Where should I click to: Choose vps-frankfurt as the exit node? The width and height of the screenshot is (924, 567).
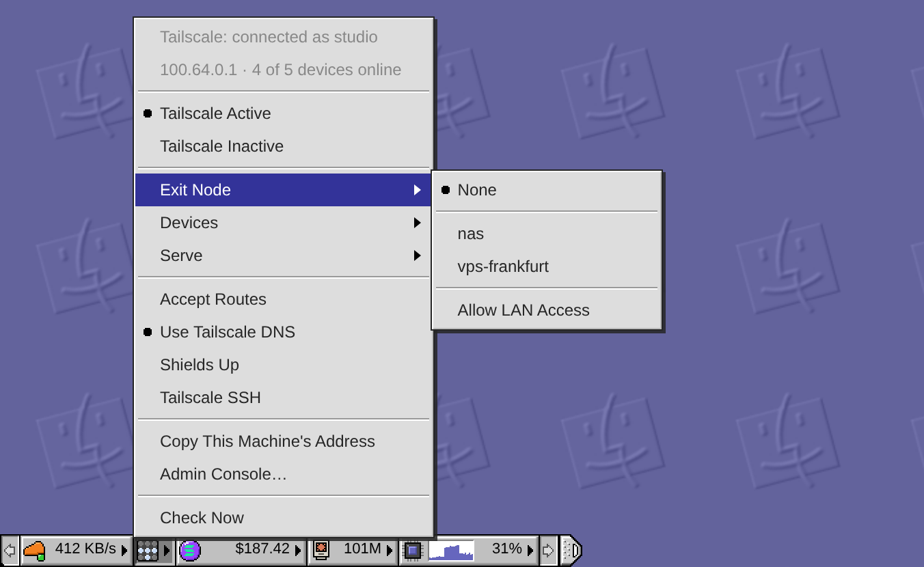coord(547,266)
